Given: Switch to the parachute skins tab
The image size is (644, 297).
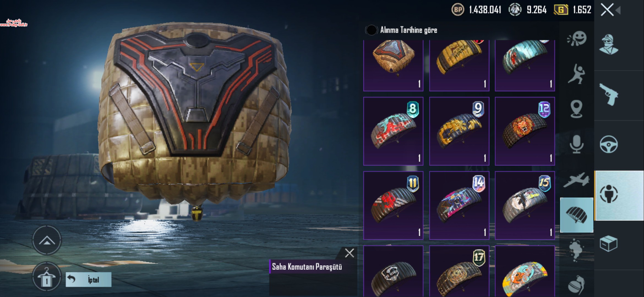Looking at the screenshot, I should point(577,215).
